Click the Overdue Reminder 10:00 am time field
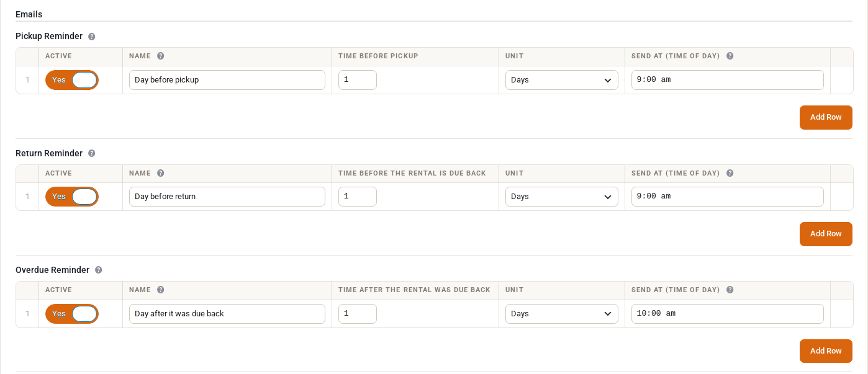The image size is (868, 374). [728, 314]
